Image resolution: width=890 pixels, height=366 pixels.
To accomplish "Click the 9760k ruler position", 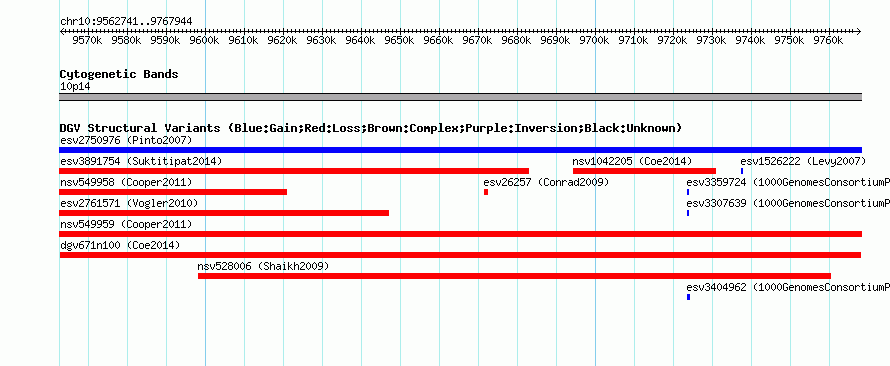I will tap(829, 41).
